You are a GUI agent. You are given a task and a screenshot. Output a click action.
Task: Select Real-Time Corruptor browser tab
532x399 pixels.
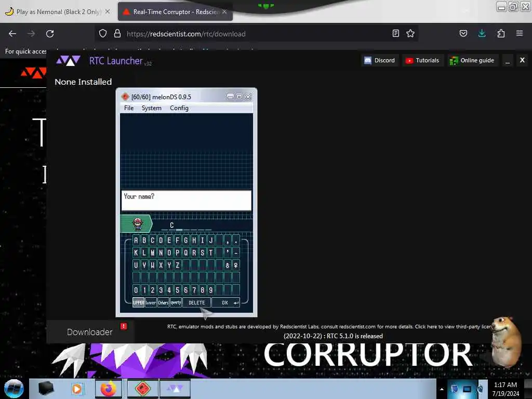(x=175, y=11)
